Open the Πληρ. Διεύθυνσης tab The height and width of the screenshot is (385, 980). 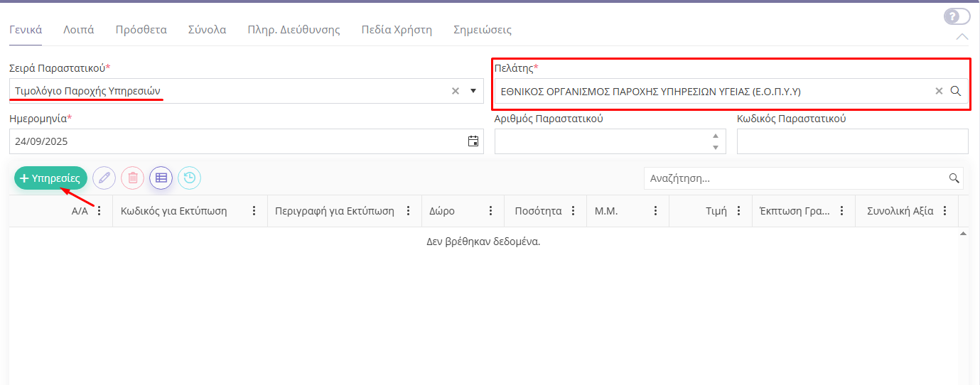pyautogui.click(x=294, y=30)
